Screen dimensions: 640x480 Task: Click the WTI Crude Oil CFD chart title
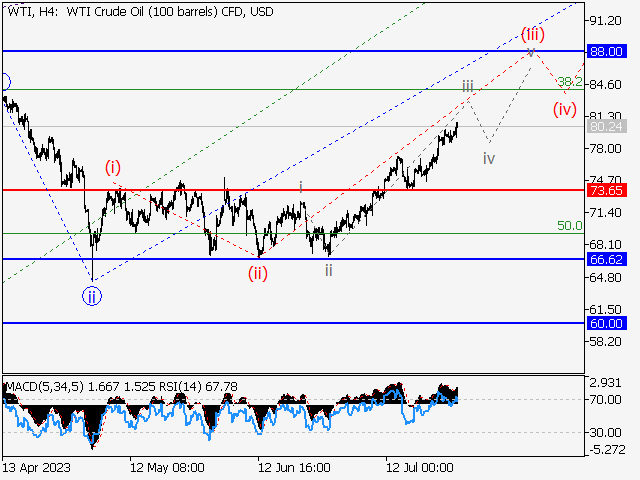[140, 11]
